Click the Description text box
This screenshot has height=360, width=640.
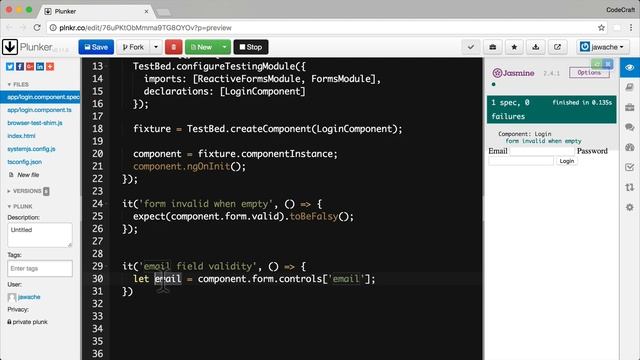tap(40, 235)
